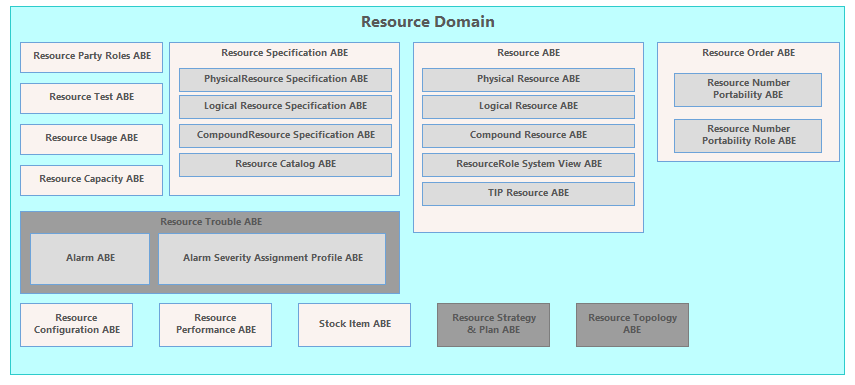
Task: Click the Resource Catalog ABE box
Action: tap(285, 165)
